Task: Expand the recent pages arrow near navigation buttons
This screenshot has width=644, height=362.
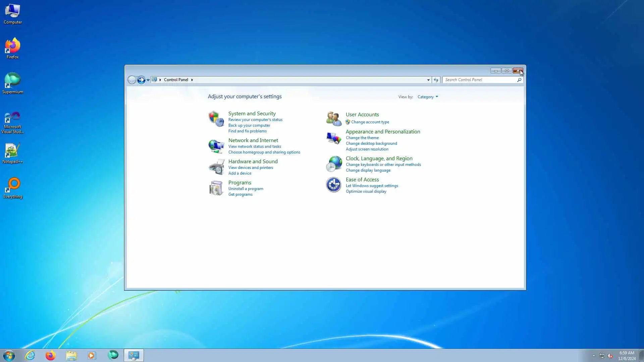Action: point(148,80)
